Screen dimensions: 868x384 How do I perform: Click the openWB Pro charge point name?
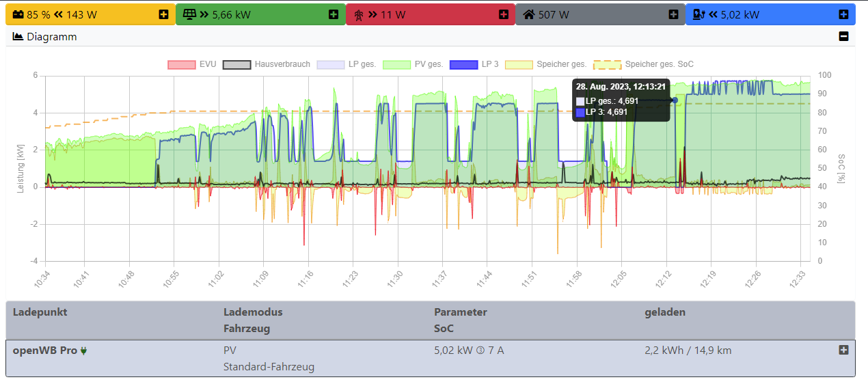click(45, 351)
